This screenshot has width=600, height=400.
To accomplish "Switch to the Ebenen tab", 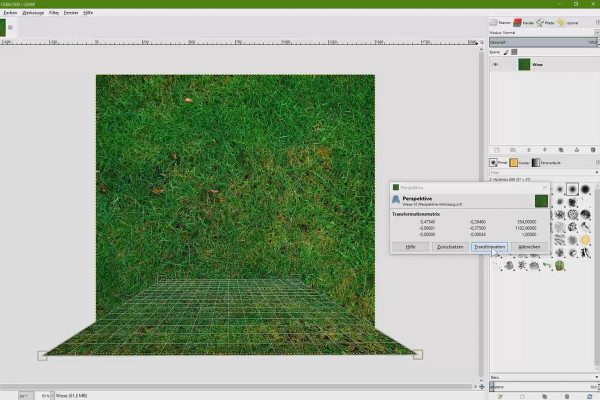I will 501,23.
